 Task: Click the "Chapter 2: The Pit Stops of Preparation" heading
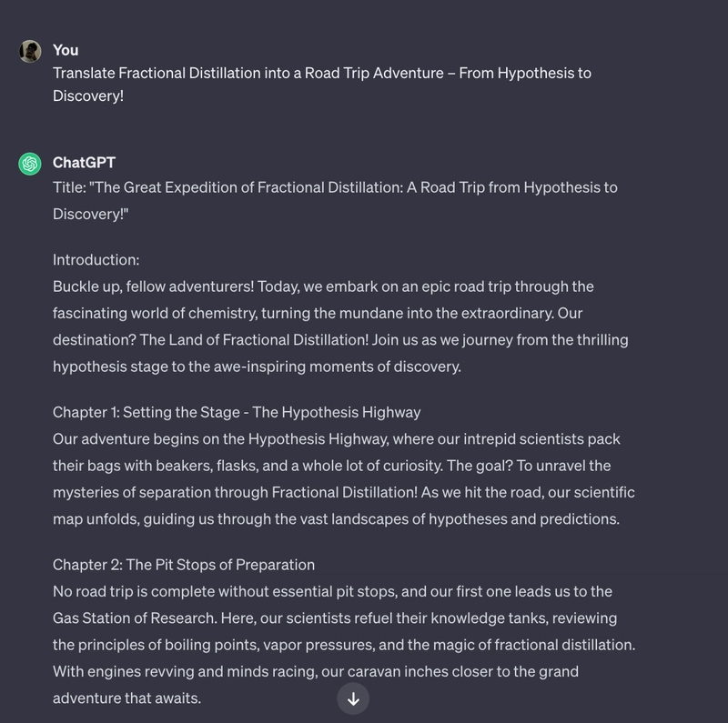(x=184, y=565)
